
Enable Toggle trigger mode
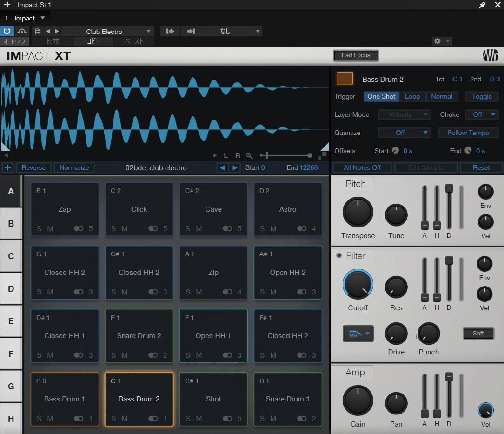482,96
